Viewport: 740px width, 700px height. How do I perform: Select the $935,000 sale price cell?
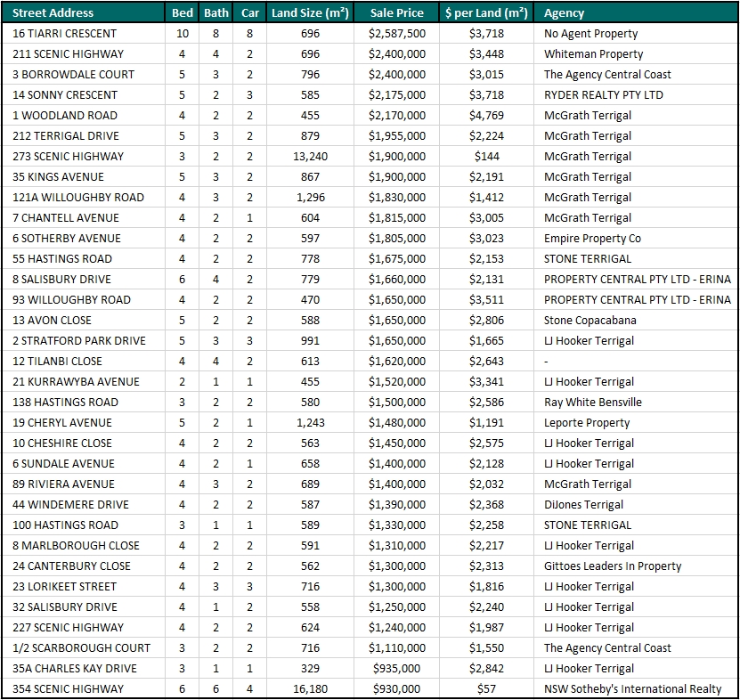(397, 668)
